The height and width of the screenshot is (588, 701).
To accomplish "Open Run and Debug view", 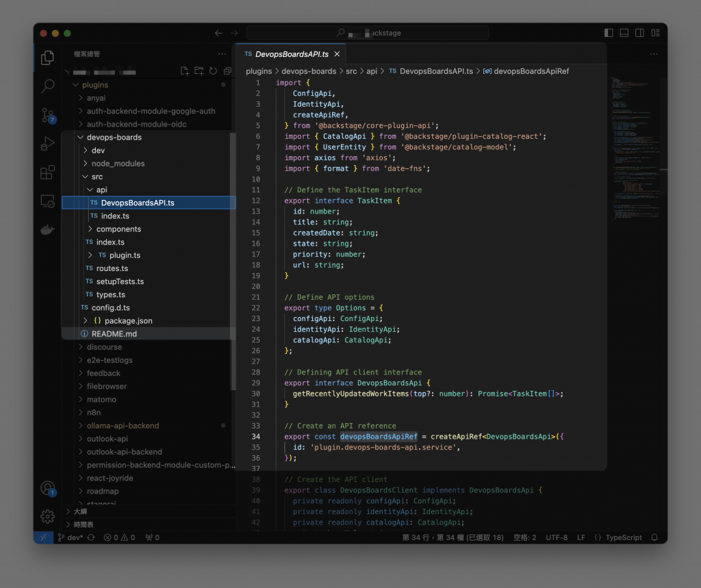I will click(x=47, y=144).
